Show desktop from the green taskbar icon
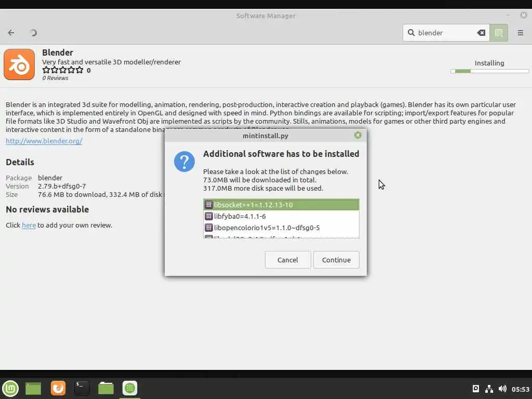 [33, 389]
